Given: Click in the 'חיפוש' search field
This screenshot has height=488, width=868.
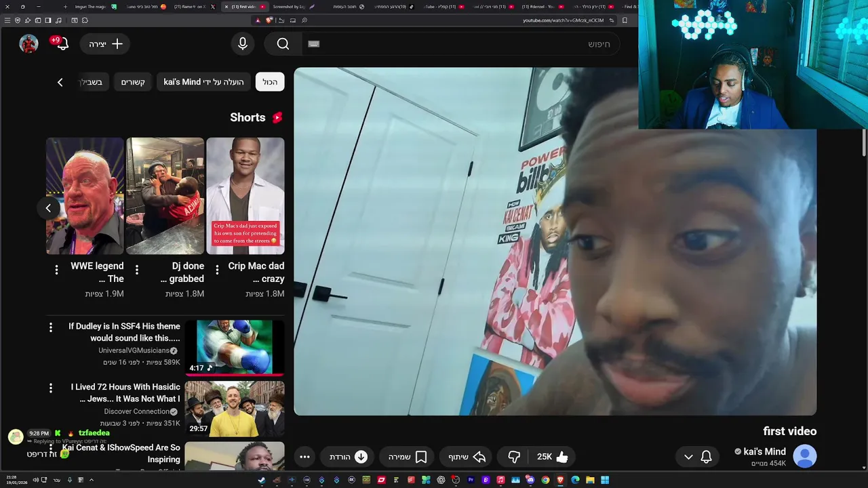Looking at the screenshot, I should [461, 44].
